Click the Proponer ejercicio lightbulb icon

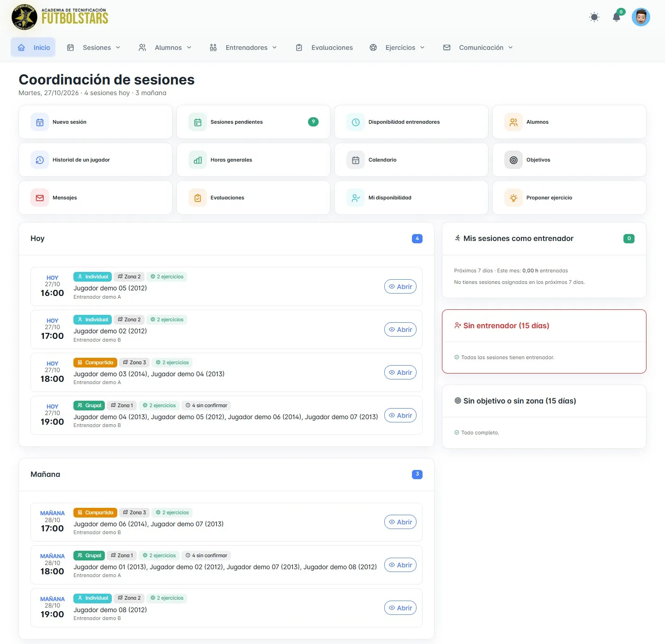click(514, 198)
